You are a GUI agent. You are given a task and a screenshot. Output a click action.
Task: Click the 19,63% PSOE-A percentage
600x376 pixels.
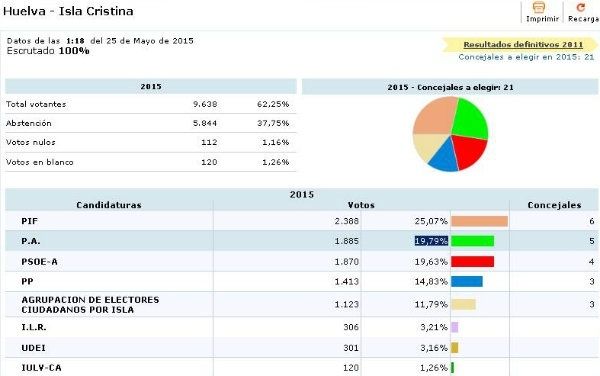click(x=431, y=262)
